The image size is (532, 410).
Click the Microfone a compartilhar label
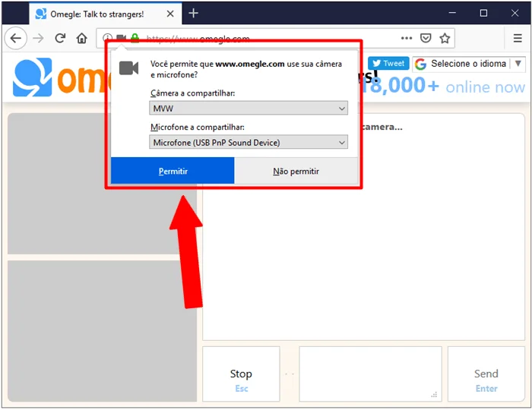click(x=198, y=127)
